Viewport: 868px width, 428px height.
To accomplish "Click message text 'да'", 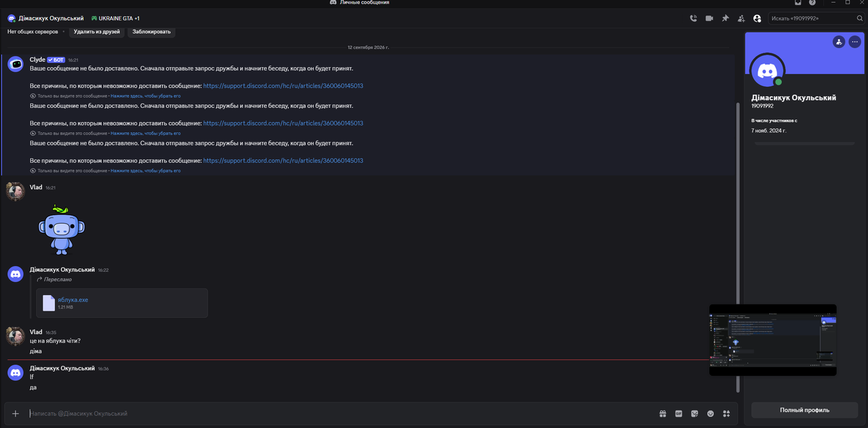I will point(33,387).
